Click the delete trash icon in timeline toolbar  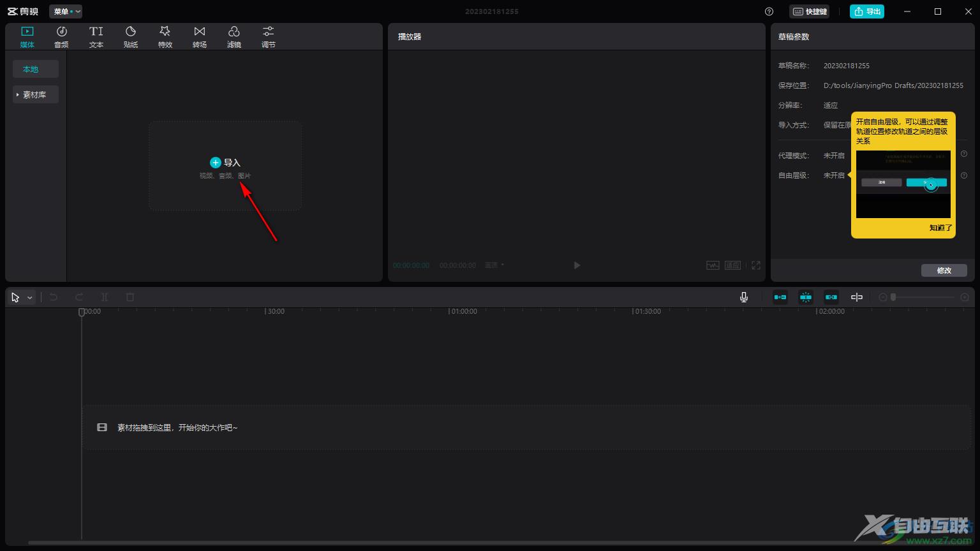coord(130,297)
